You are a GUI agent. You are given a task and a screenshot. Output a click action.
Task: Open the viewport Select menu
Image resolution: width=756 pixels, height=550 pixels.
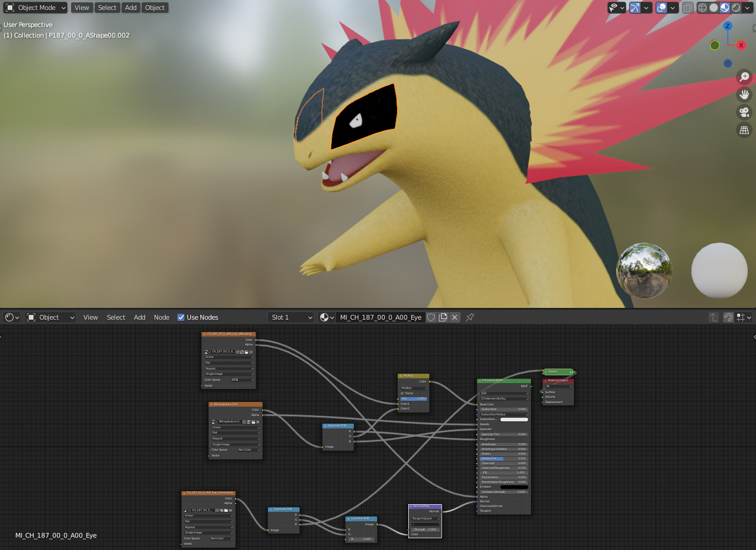(x=107, y=8)
